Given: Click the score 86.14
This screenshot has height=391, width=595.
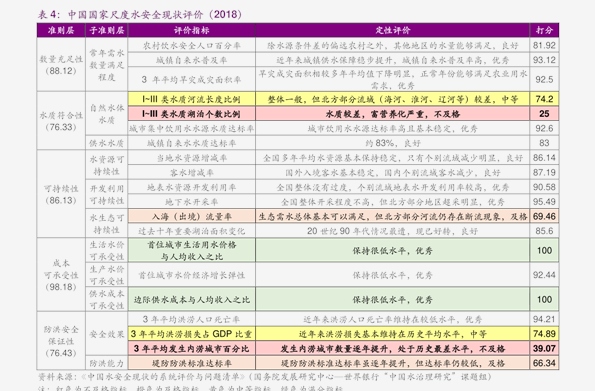Looking at the screenshot, I should (x=544, y=158).
